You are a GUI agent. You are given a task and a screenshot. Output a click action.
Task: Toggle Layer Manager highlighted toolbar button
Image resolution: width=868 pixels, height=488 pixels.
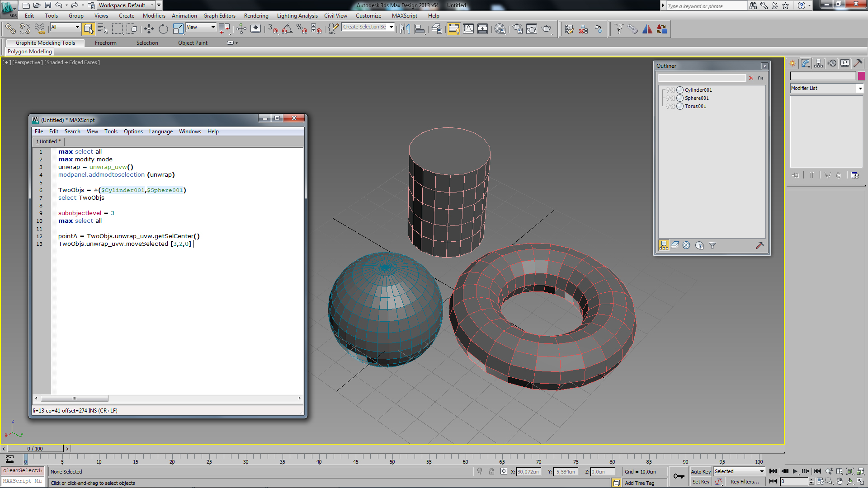point(453,29)
